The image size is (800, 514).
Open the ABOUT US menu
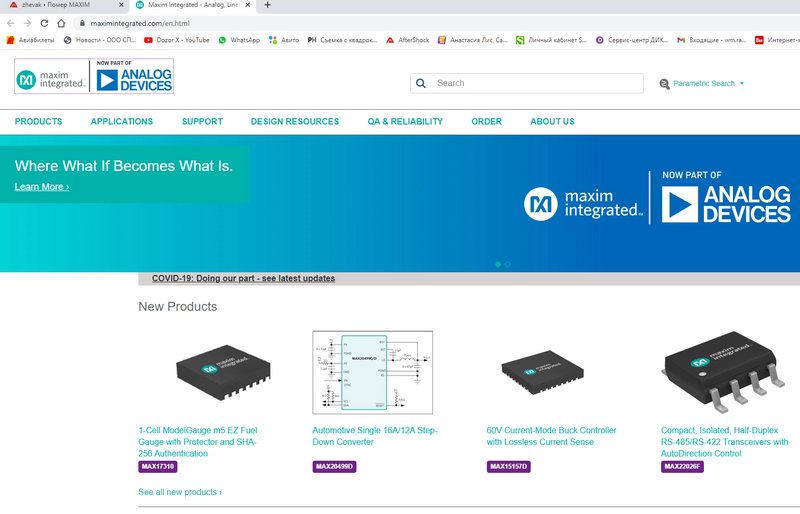click(552, 121)
